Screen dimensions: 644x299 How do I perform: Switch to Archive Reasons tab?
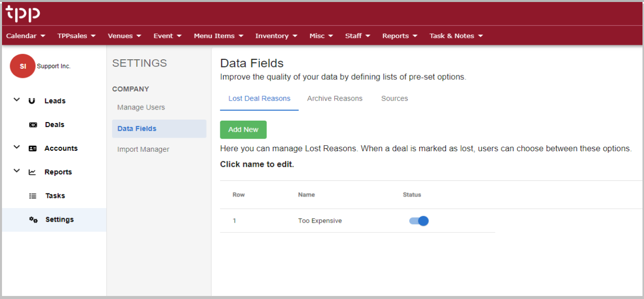[335, 98]
